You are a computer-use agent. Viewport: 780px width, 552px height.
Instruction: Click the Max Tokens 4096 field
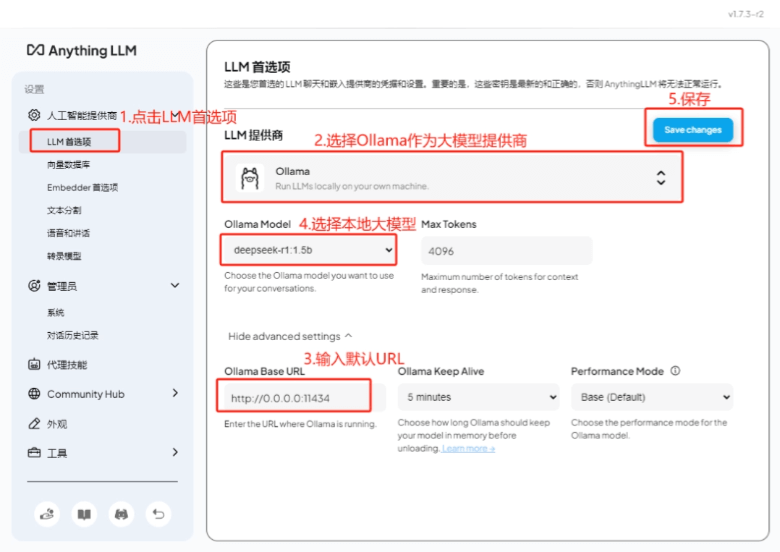[507, 251]
